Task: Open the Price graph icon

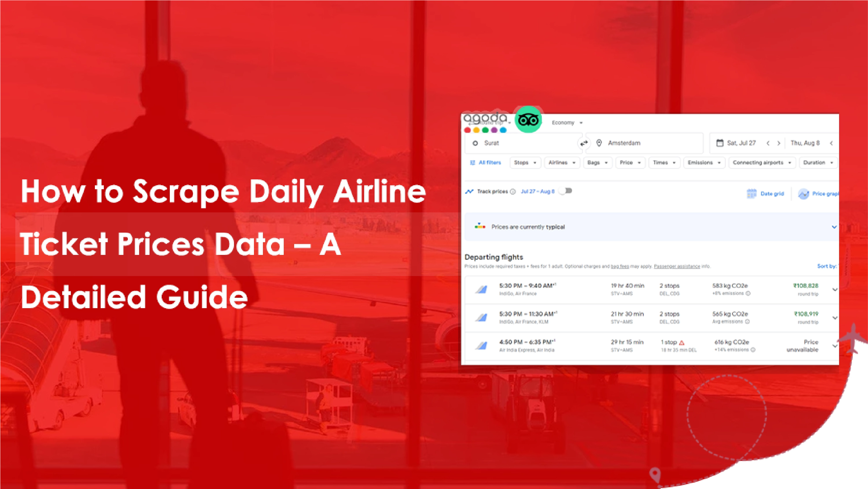Action: 804,194
